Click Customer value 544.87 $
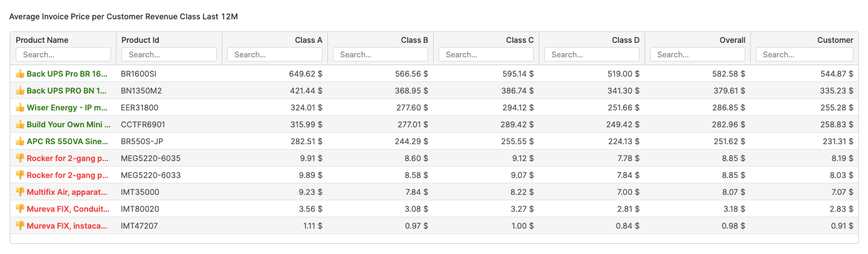This screenshot has height=254, width=868. coord(837,74)
